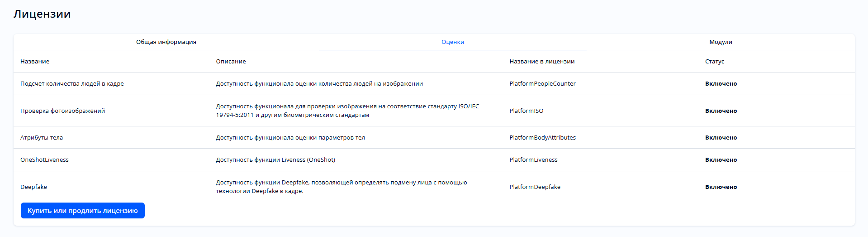This screenshot has height=237, width=868.
Task: Click the Описание column header
Action: [231, 62]
